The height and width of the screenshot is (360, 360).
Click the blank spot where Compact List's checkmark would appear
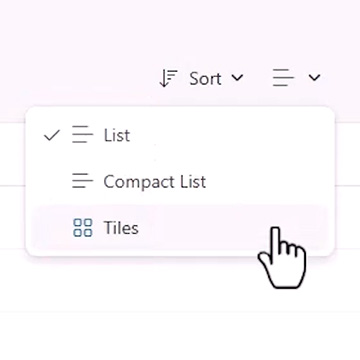point(52,182)
